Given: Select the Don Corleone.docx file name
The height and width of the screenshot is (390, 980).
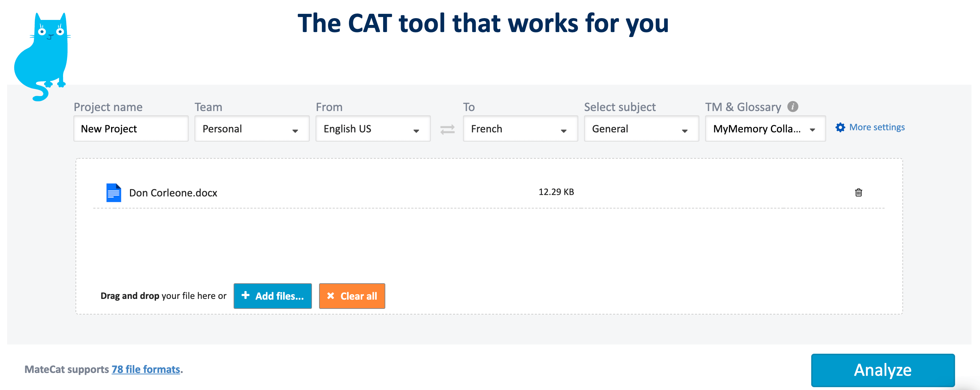Looking at the screenshot, I should tap(173, 193).
